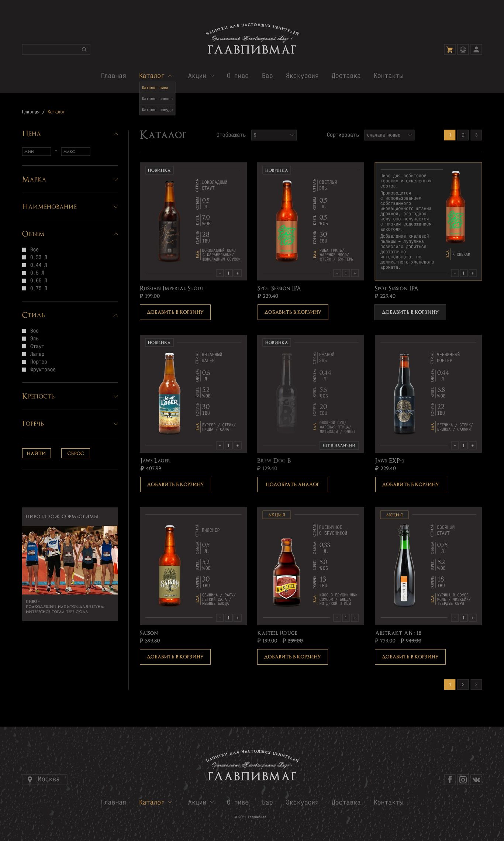504x841 pixels.
Task: Tick the Стаут style checkbox
Action: coord(24,346)
